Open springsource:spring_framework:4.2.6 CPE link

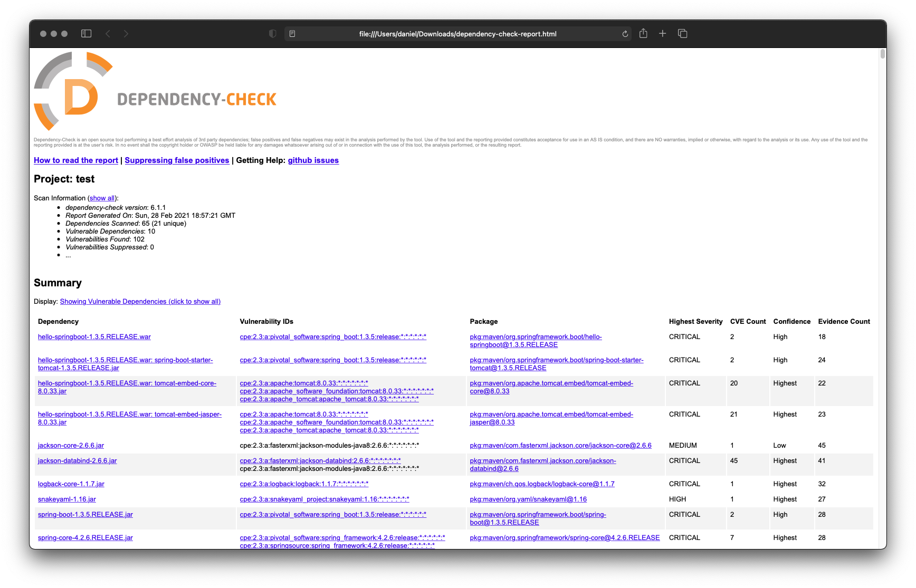pos(337,546)
